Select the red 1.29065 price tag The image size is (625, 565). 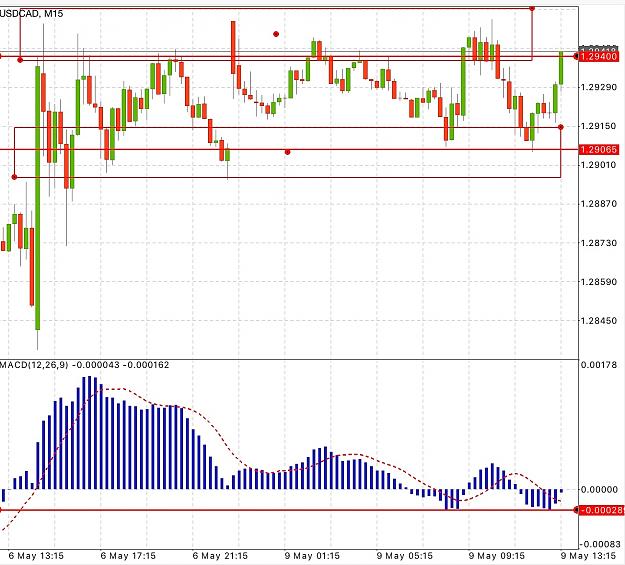[x=599, y=150]
